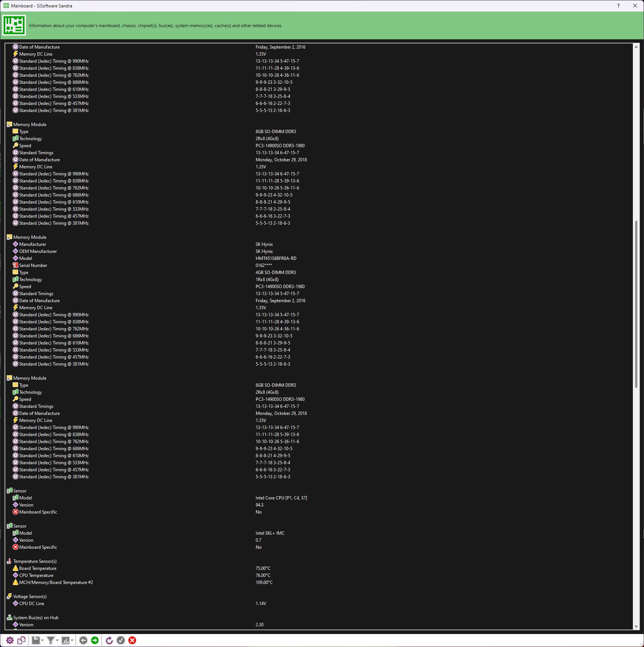Click the diamond icon beside OEM Manufacturer
The image size is (644, 647).
pos(16,251)
